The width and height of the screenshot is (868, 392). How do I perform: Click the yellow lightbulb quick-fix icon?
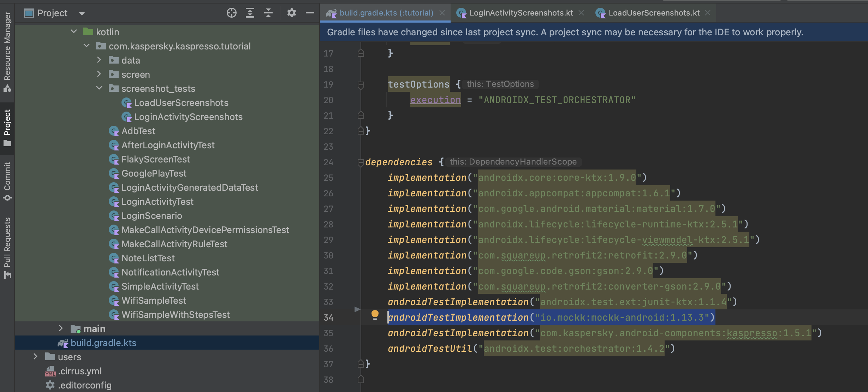375,315
